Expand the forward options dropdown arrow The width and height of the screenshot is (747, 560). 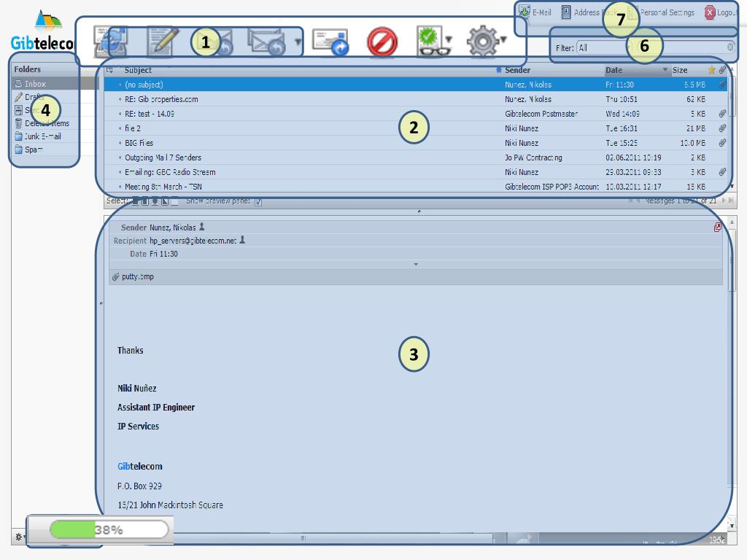298,42
